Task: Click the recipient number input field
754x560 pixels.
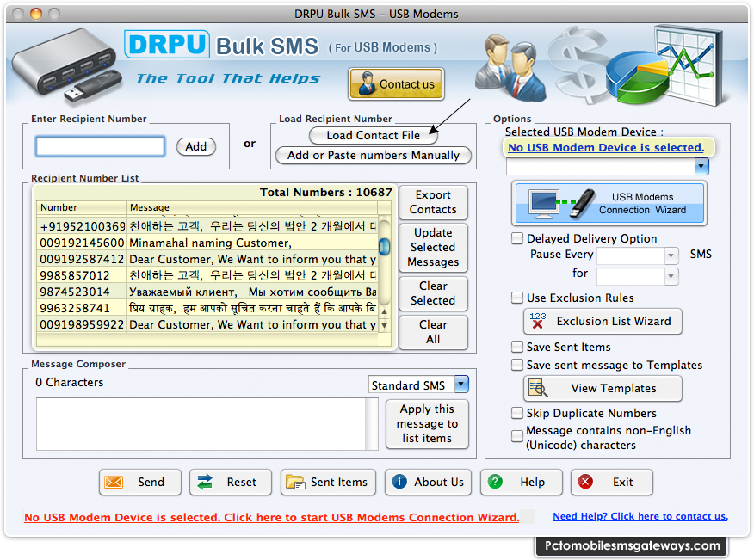Action: coord(100,146)
